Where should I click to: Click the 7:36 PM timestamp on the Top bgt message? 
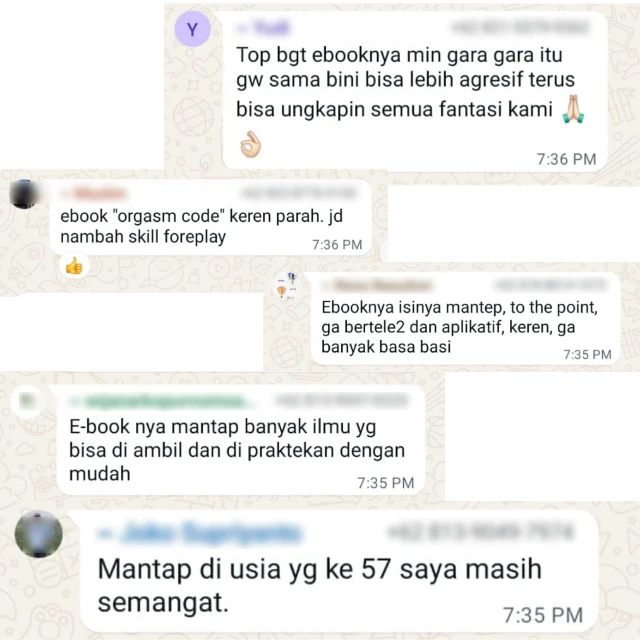[566, 159]
